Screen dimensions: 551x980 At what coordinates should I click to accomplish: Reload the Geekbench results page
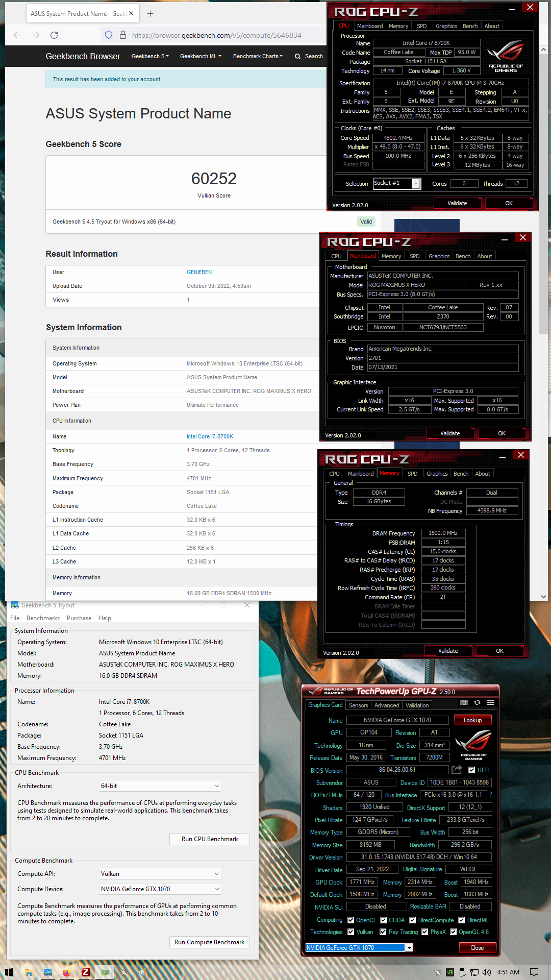pos(54,35)
